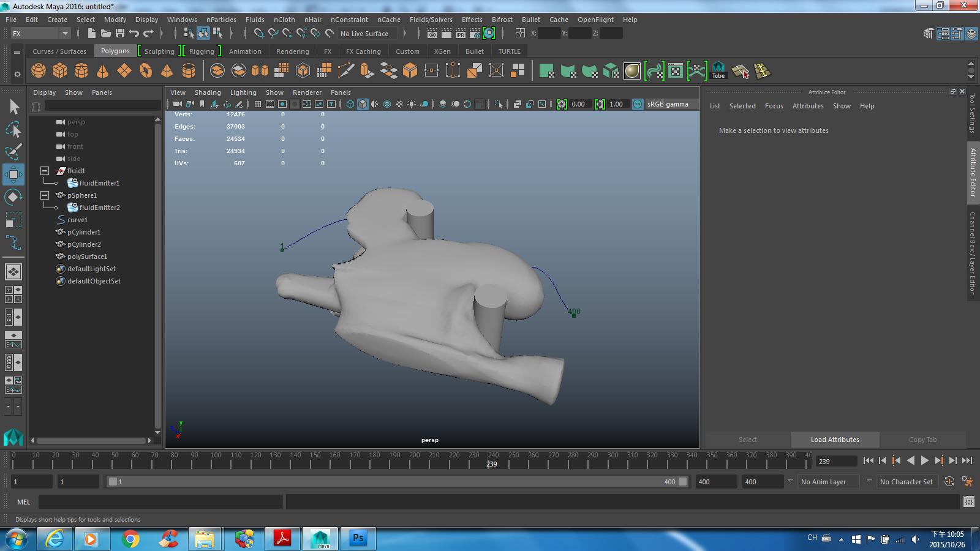Create a polygon cube from the Polygons shelf

(59, 70)
